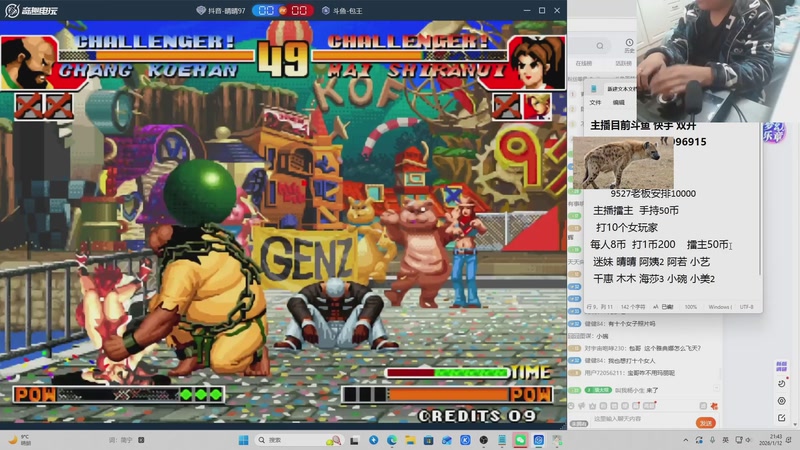800x450 pixels.
Task: Click the purple 乐章 badge in sidebar
Action: pyautogui.click(x=773, y=133)
